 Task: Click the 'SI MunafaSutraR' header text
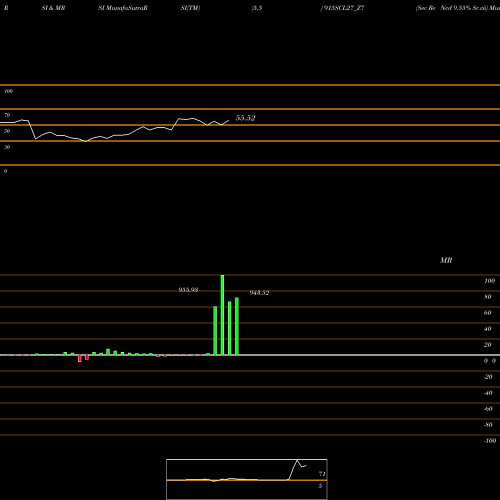[x=123, y=8]
